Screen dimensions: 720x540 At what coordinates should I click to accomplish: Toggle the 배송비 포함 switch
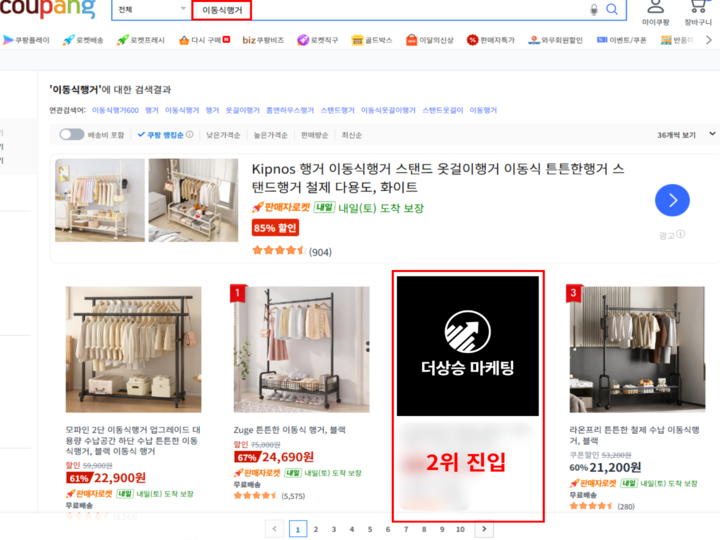coord(71,135)
